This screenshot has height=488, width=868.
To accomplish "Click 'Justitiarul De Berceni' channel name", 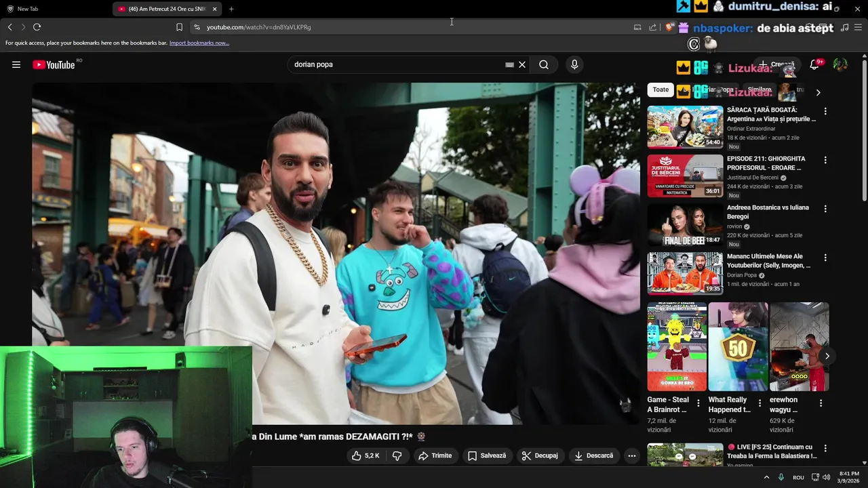I will click(x=753, y=178).
